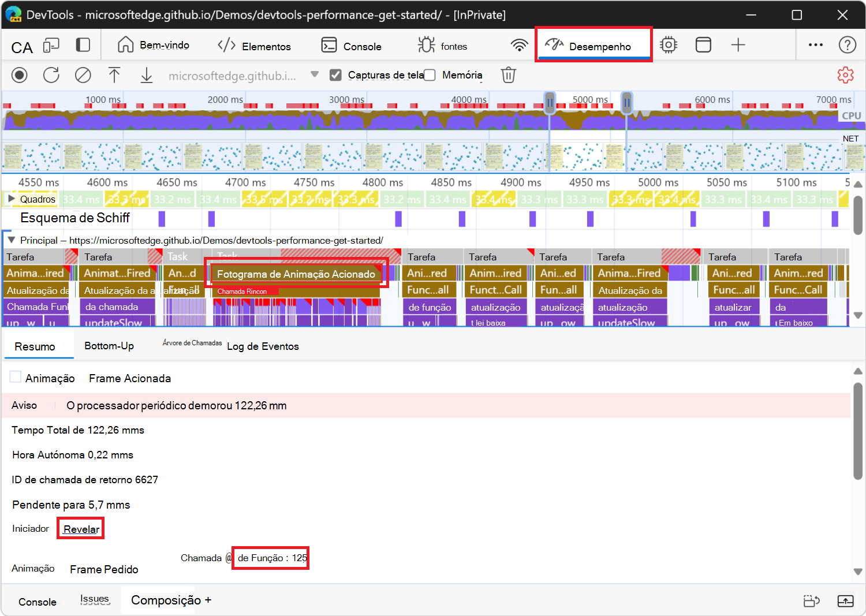Select the Desempenho tab

tap(593, 45)
